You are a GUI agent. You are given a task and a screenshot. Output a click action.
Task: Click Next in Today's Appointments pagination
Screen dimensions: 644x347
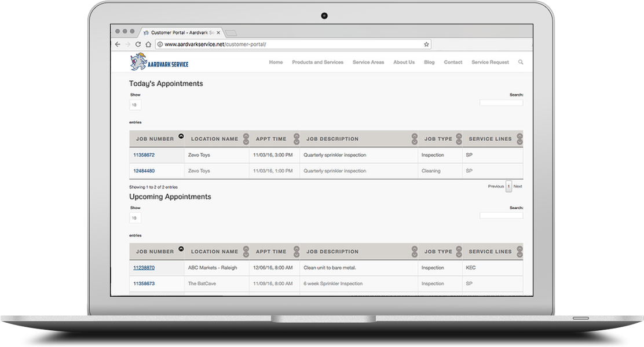tap(518, 186)
